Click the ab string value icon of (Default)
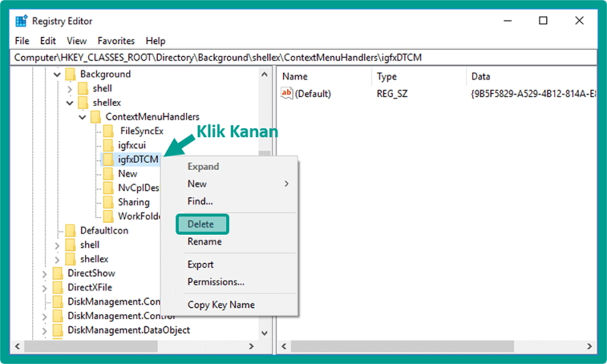Image resolution: width=607 pixels, height=364 pixels. click(x=287, y=93)
